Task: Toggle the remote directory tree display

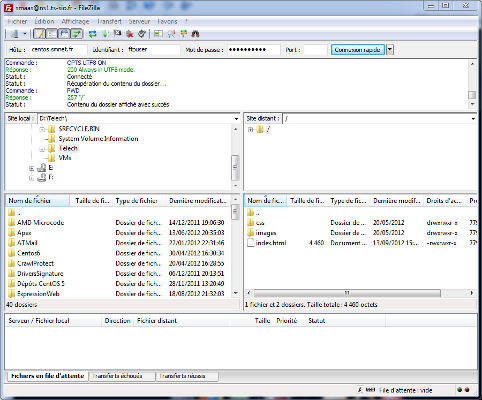Action: pyautogui.click(x=64, y=34)
